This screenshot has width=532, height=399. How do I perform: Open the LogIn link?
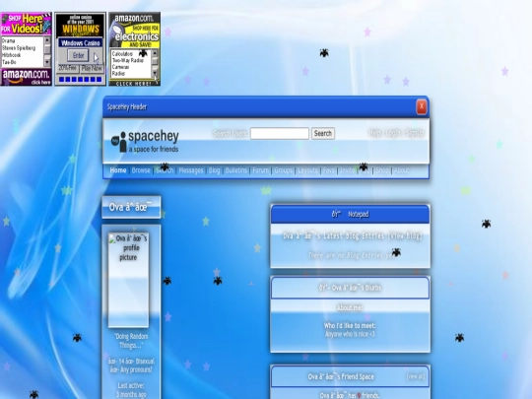tap(393, 133)
